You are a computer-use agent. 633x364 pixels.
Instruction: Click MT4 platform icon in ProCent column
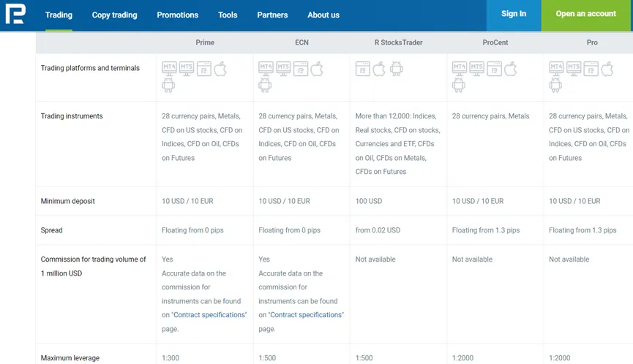(x=460, y=69)
